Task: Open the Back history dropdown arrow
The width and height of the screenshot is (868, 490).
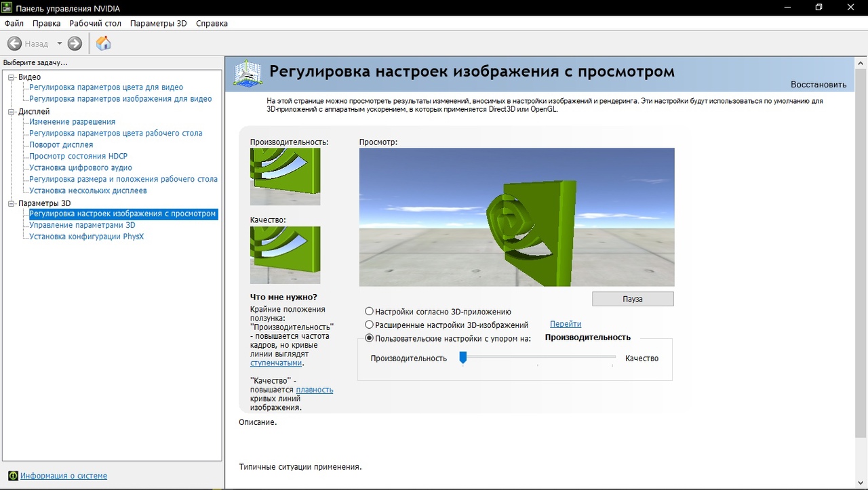Action: tap(59, 43)
